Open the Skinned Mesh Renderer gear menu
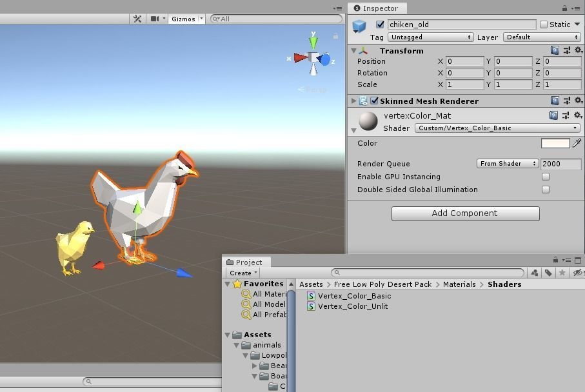 click(x=578, y=100)
